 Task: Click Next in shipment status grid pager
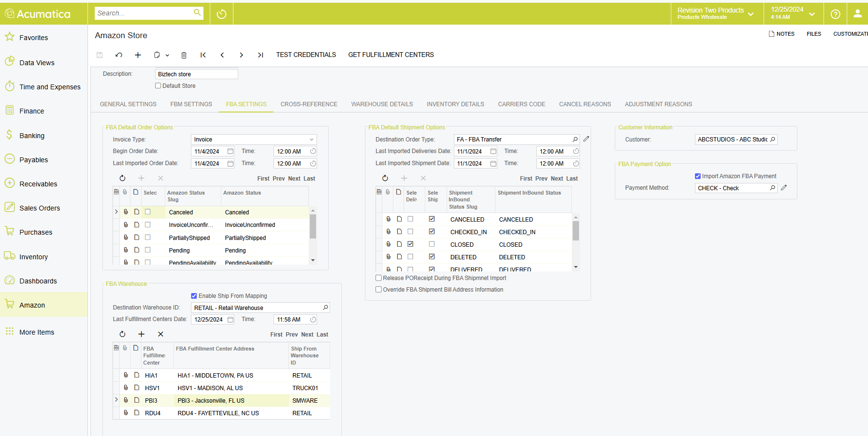[x=557, y=179]
